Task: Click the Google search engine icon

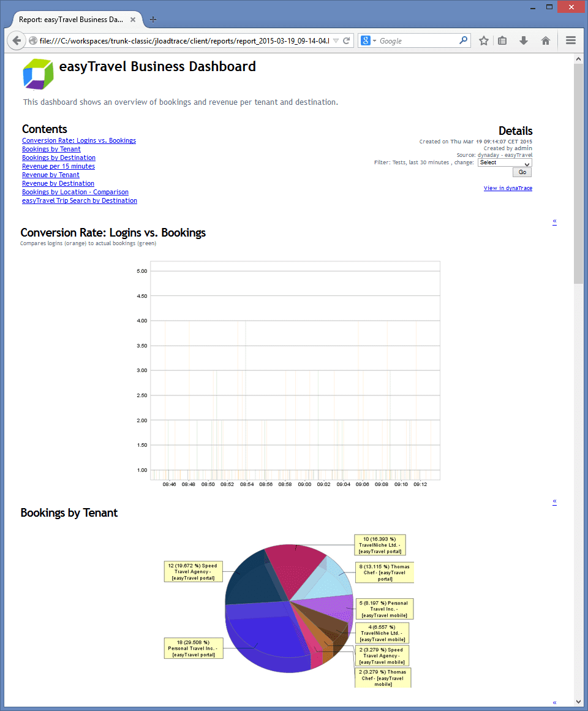Action: point(366,41)
